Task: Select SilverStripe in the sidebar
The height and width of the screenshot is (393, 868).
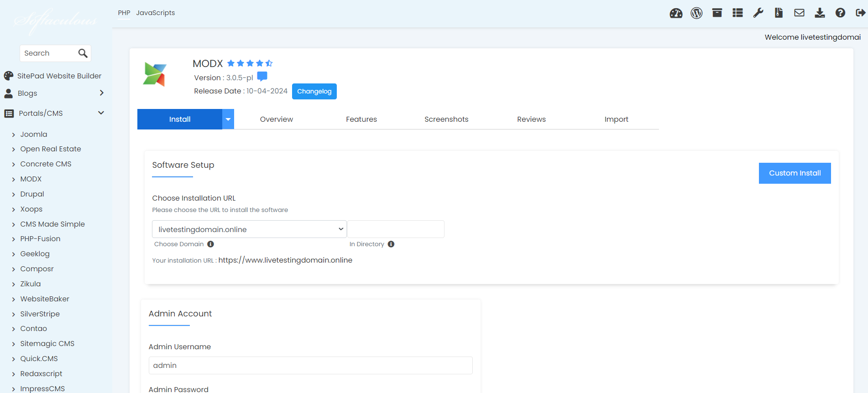Action: (40, 314)
